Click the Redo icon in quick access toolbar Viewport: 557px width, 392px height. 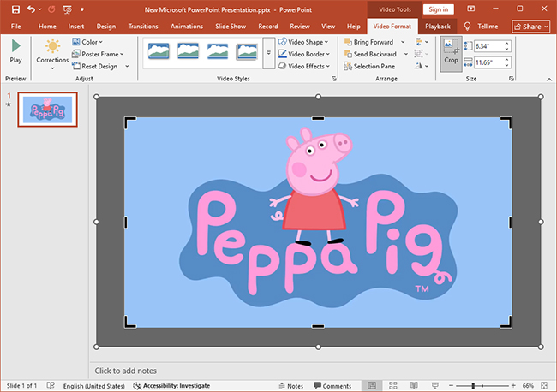click(x=52, y=9)
